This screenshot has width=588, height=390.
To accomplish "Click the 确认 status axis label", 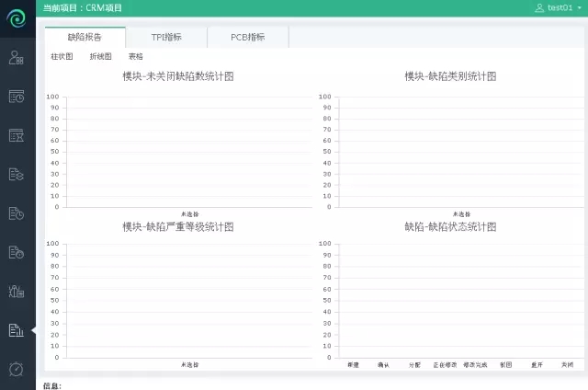I will coord(384,365).
